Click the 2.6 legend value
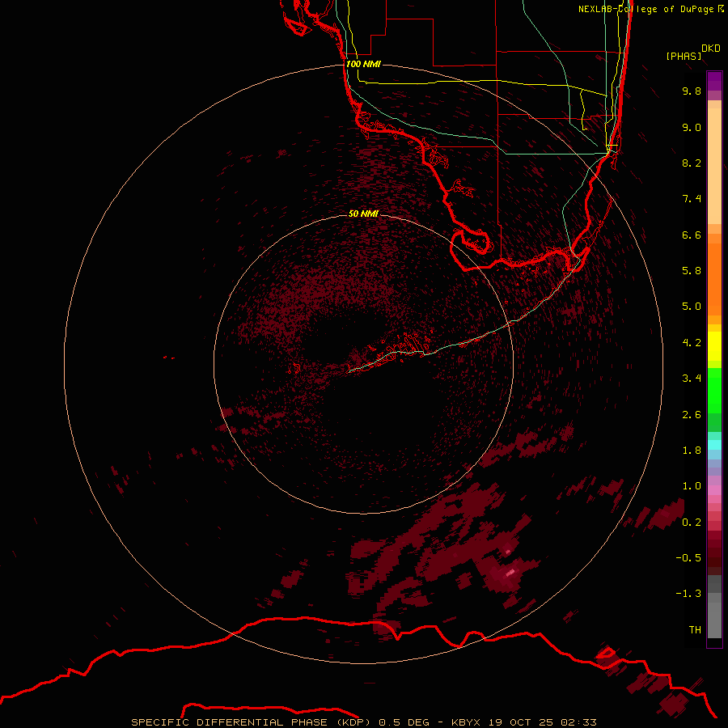 (692, 415)
